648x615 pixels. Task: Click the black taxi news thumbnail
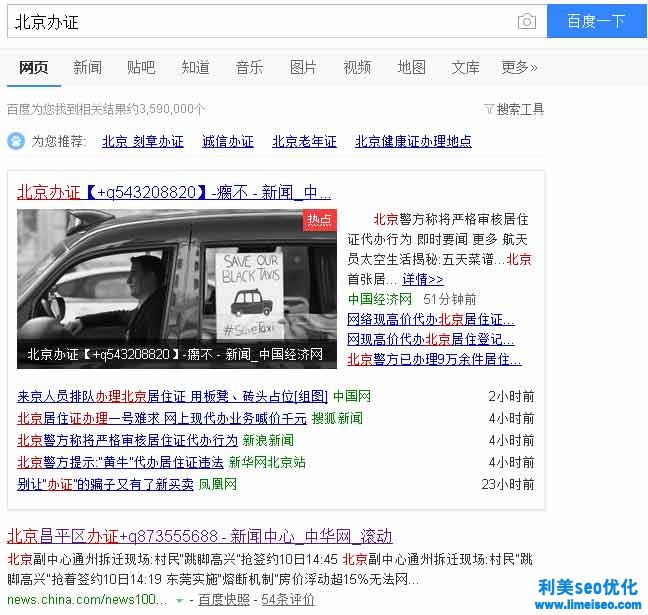(177, 289)
